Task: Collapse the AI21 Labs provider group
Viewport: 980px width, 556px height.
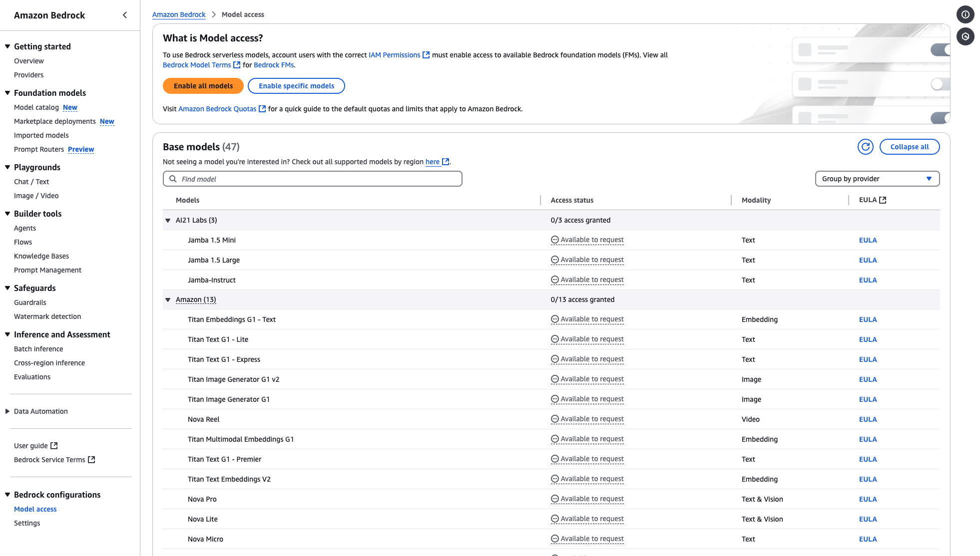Action: pos(168,220)
